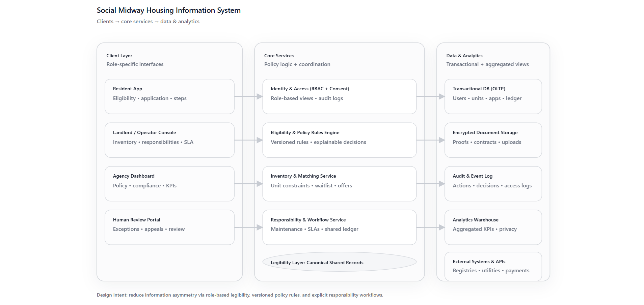The height and width of the screenshot is (305, 644).
Task: Click the 'Client Layer' heading
Action: tap(119, 56)
